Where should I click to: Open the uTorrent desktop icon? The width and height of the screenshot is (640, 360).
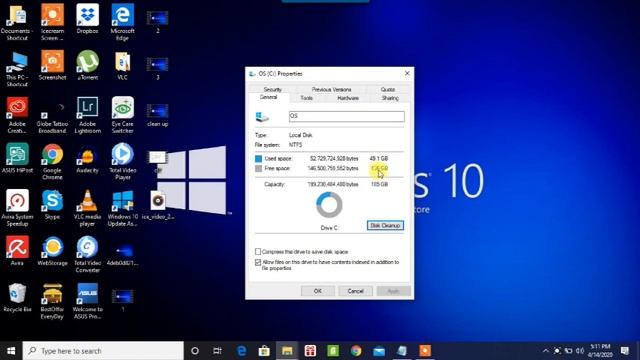pyautogui.click(x=87, y=65)
